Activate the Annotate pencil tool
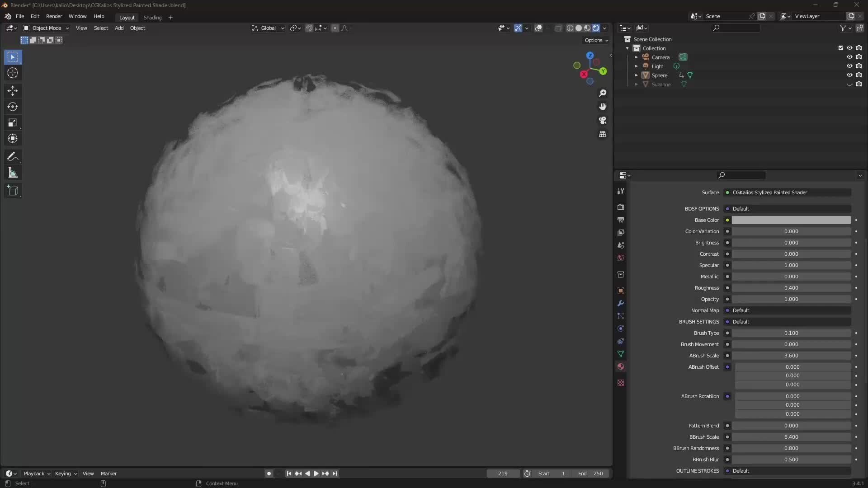This screenshot has height=488, width=868. pos(13,157)
